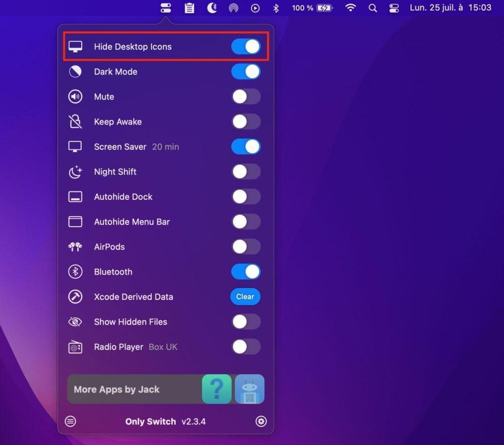Open the AirDrop-style rings menu bar icon
The height and width of the screenshot is (445, 504).
pos(234,8)
